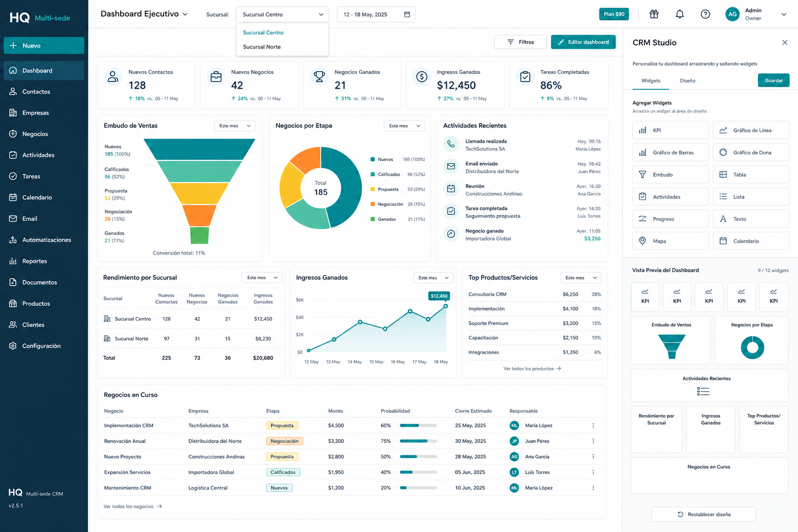
Task: Click the Plan $90 badge
Action: [614, 14]
